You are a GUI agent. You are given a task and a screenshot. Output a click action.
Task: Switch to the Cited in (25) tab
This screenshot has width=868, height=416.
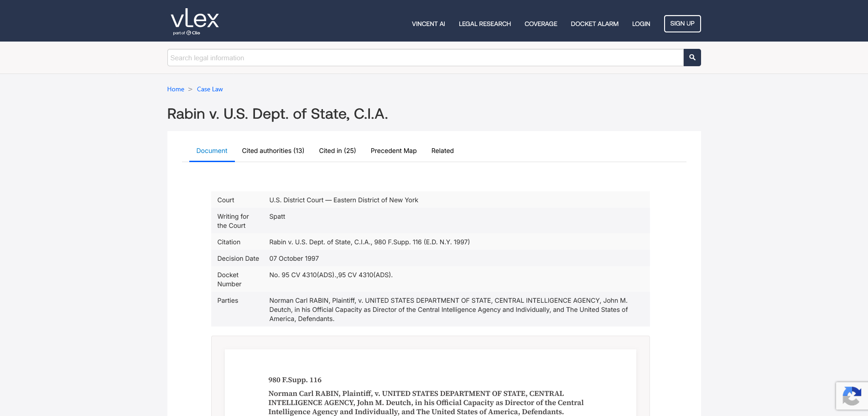pyautogui.click(x=337, y=151)
